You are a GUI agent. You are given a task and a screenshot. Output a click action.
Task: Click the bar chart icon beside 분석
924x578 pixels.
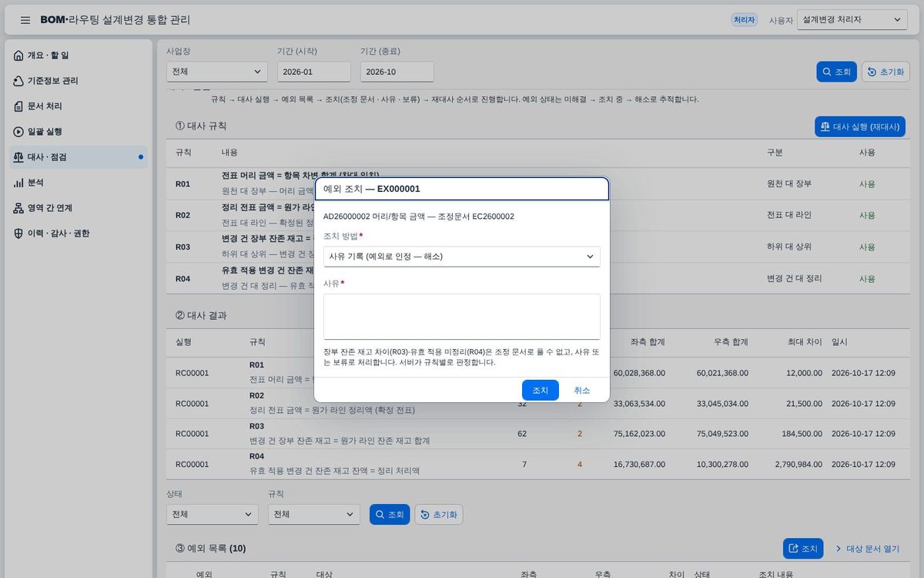point(18,183)
